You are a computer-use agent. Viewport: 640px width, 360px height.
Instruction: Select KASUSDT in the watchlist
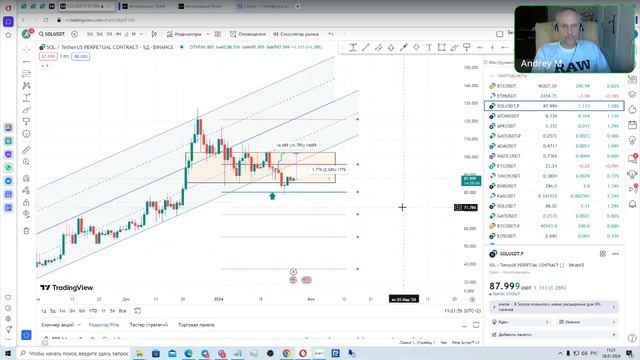point(554,196)
